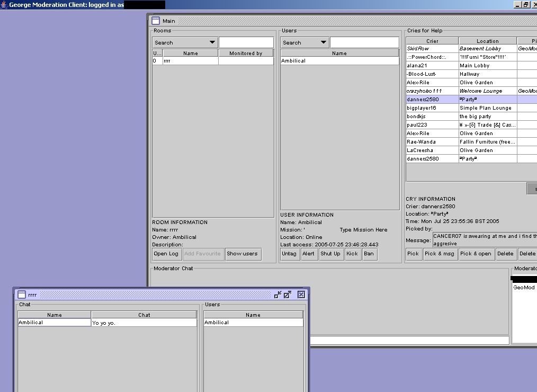
Task: Click the Main window system menu icon
Action: tap(156, 21)
